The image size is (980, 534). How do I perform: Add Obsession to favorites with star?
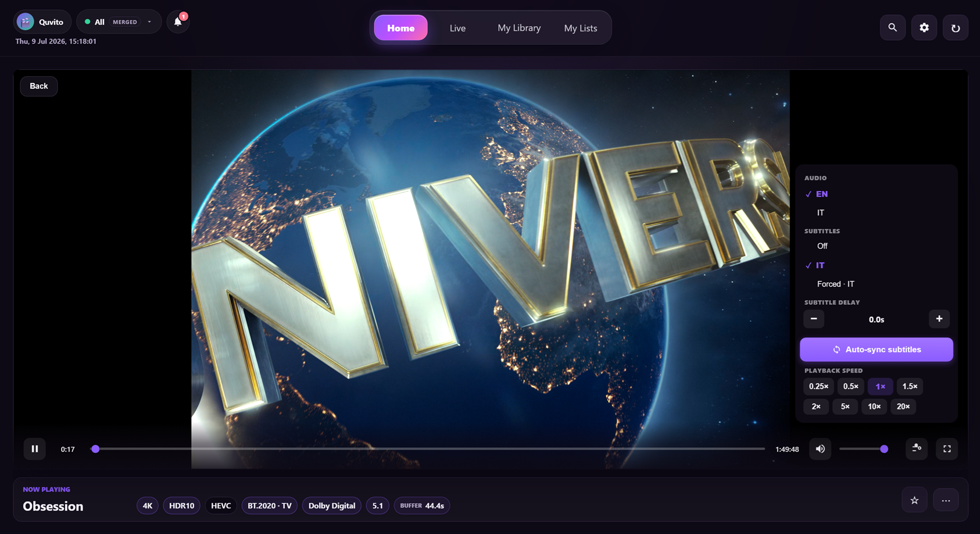coord(914,500)
